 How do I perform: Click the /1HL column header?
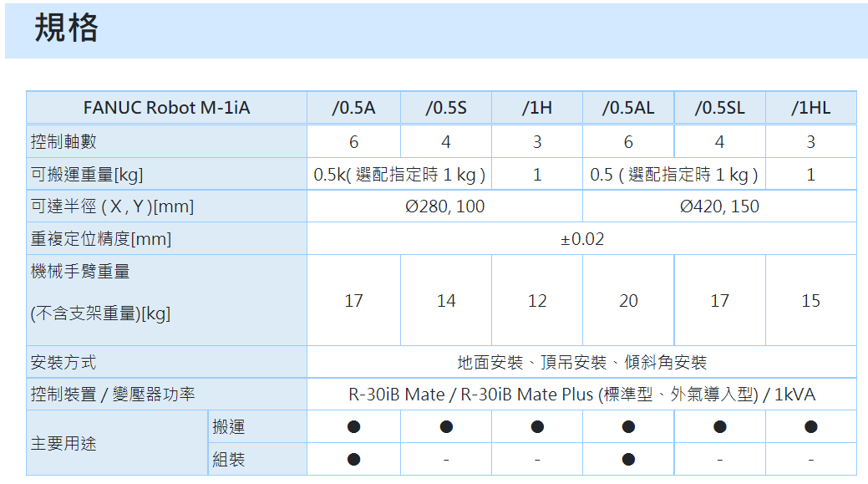click(x=811, y=108)
